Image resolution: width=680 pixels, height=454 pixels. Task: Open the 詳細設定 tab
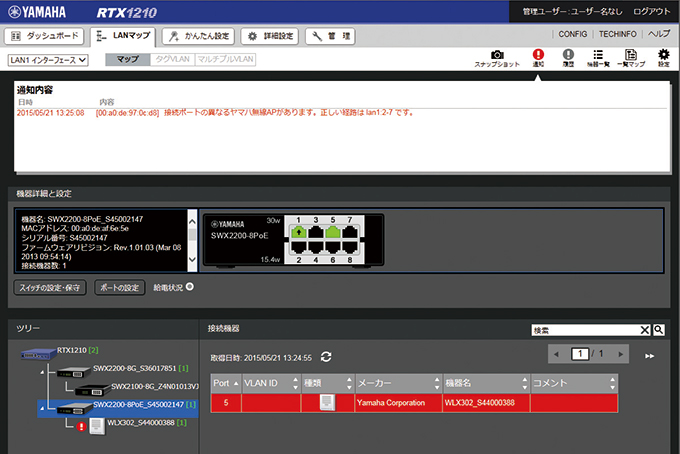(x=270, y=36)
